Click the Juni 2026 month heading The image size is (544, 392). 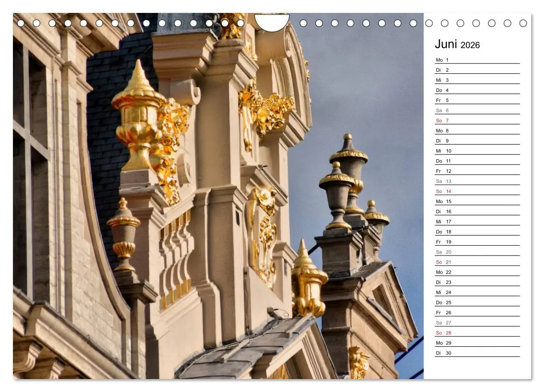pos(458,44)
